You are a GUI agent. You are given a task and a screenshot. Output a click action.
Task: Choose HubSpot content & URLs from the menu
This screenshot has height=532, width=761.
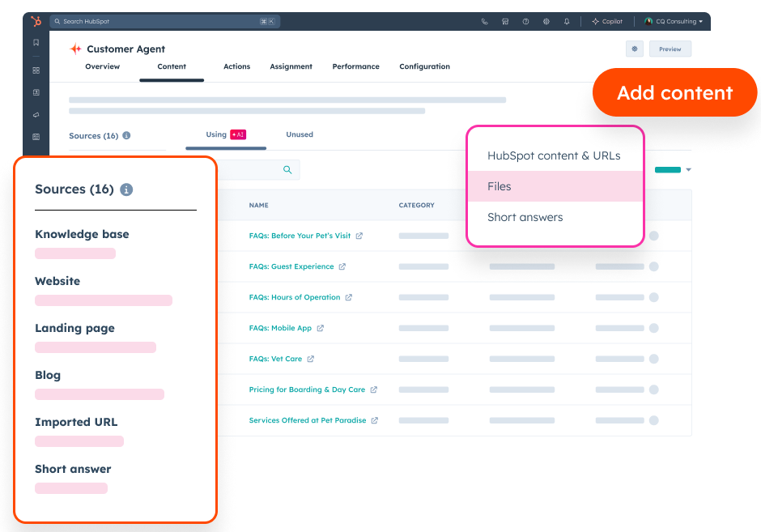click(x=555, y=155)
